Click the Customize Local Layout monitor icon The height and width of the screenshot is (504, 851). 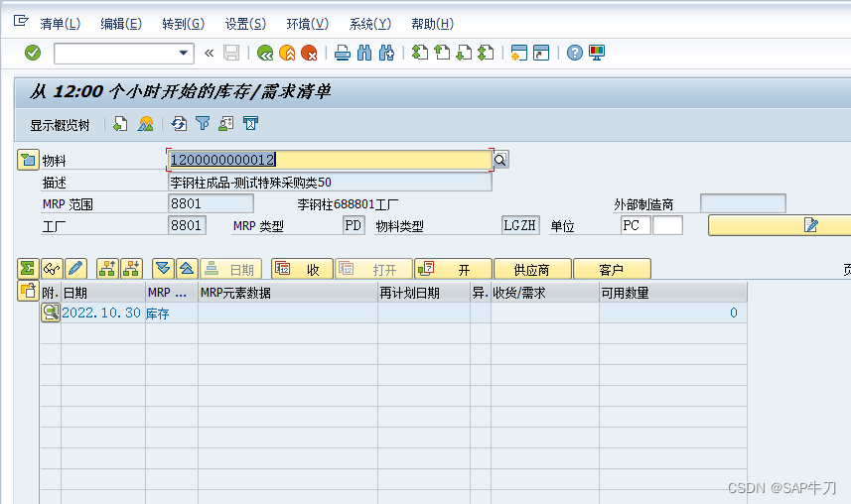tap(597, 53)
